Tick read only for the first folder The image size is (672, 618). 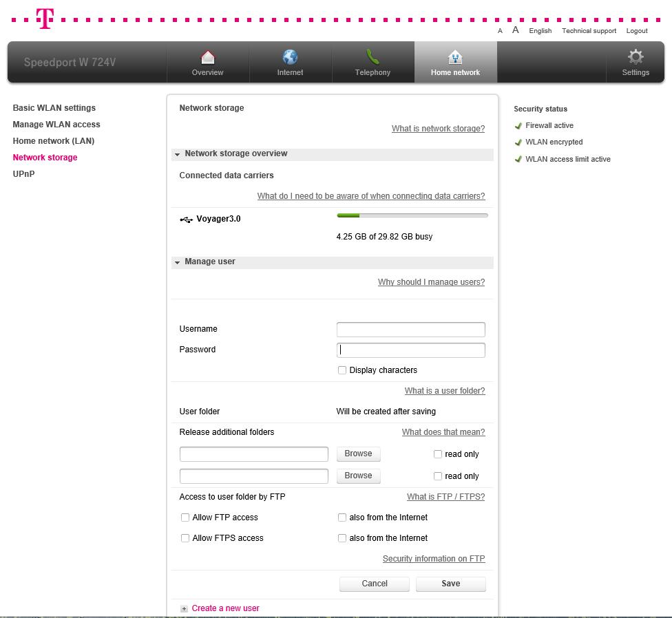click(x=438, y=454)
